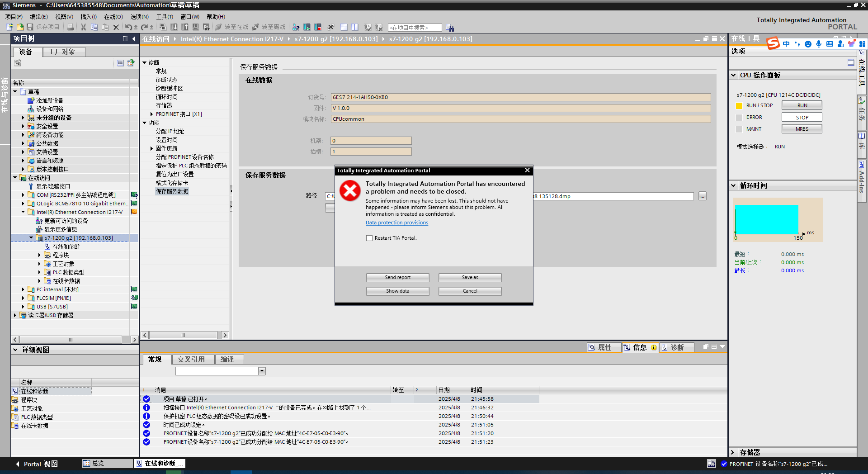
Task: Collapse the 诊断 navigation node
Action: (145, 62)
